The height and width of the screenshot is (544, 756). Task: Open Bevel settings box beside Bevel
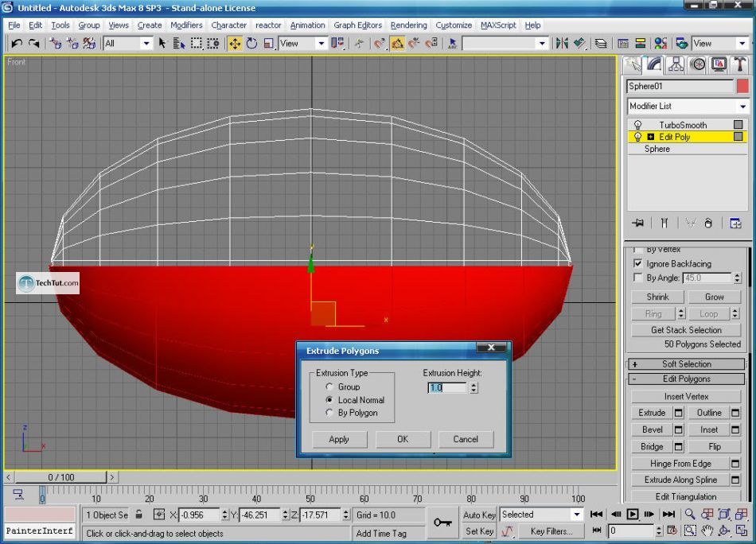678,429
